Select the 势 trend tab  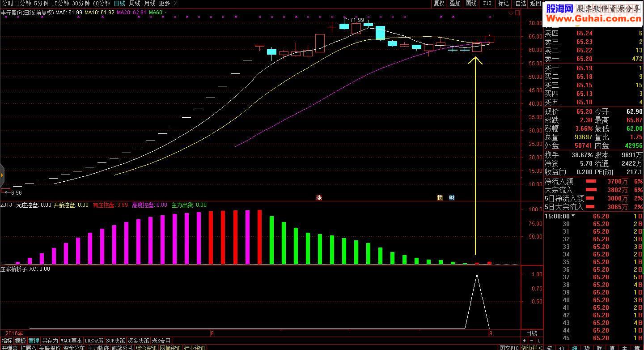[587, 347]
